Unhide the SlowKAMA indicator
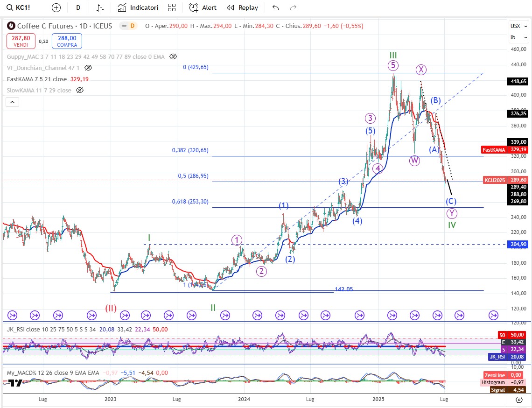This screenshot has height=408, width=532. coord(80,90)
